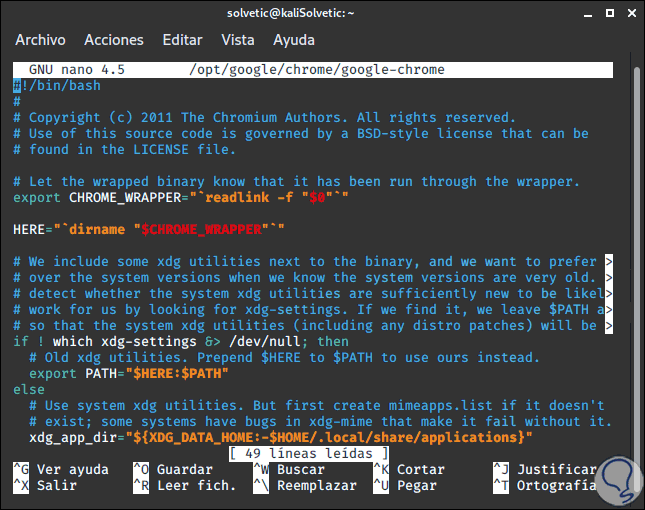Click the 'xdg_app_dir=' assignment line
The height and width of the screenshot is (510, 645).
point(281,438)
